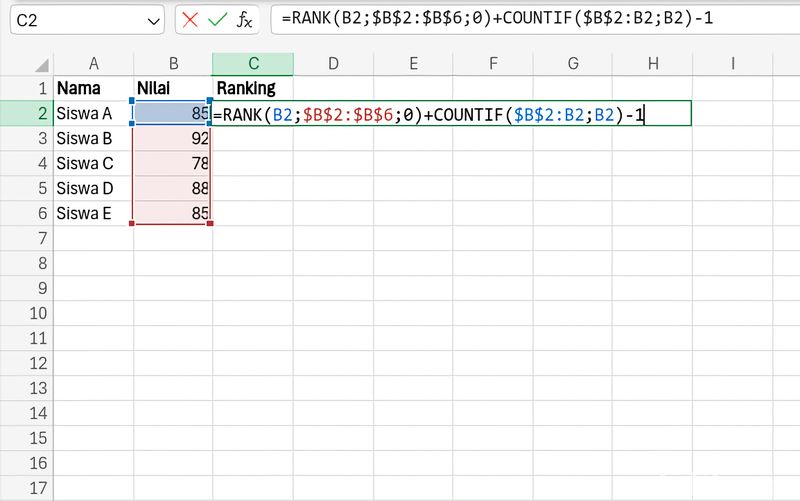Expand the Name Box dropdown arrow

click(153, 21)
